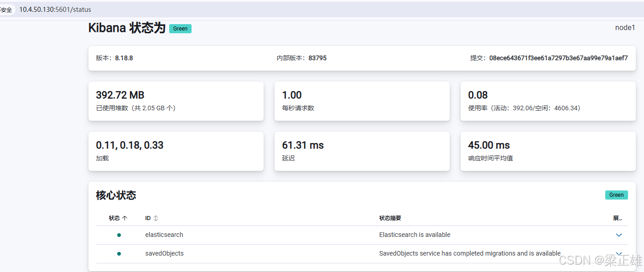Select the savedObjects ID cell

(164, 253)
